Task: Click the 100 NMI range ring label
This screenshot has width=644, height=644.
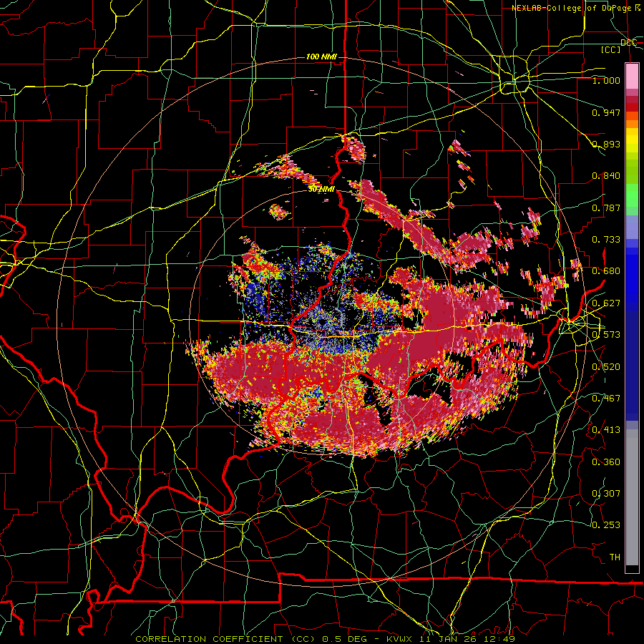Action: 321,57
